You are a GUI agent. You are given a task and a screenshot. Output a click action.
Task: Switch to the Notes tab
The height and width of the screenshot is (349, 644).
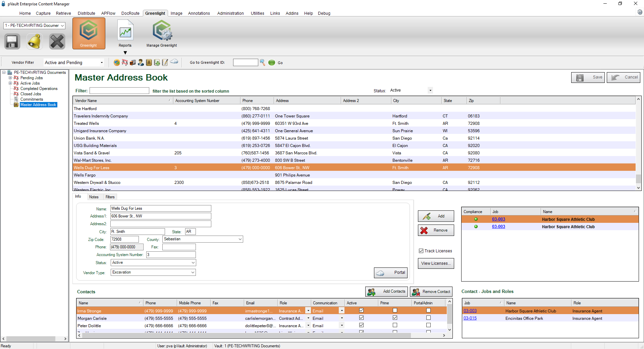(94, 197)
